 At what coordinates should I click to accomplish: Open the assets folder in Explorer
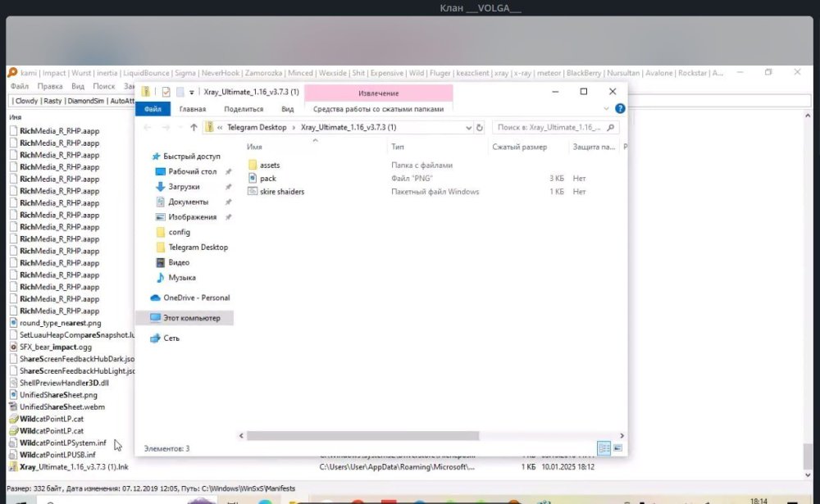pos(270,166)
